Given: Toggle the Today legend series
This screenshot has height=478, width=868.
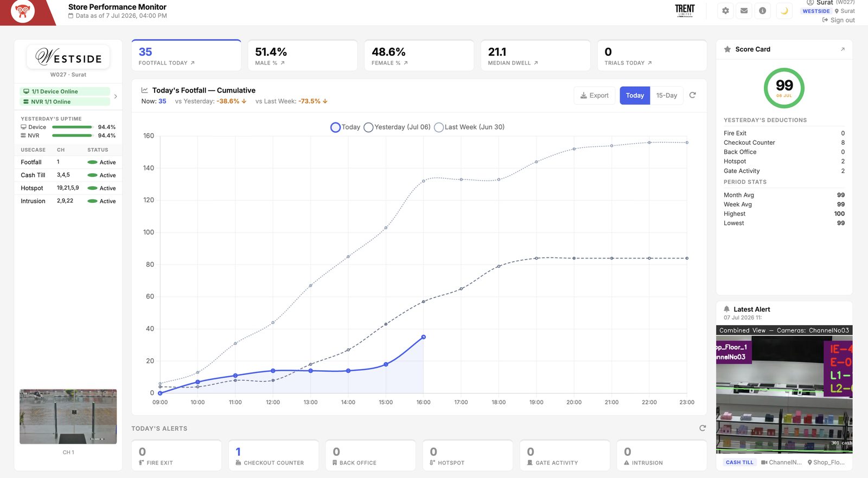Looking at the screenshot, I should coord(346,127).
